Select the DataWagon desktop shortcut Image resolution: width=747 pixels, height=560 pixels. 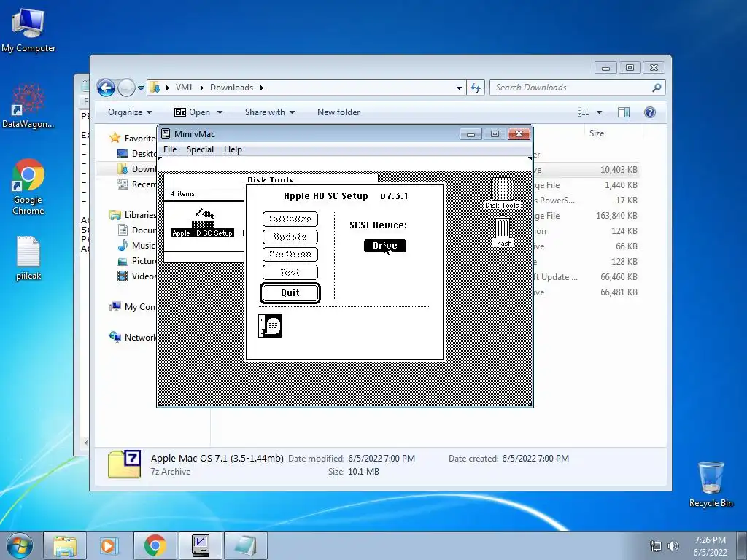28,106
